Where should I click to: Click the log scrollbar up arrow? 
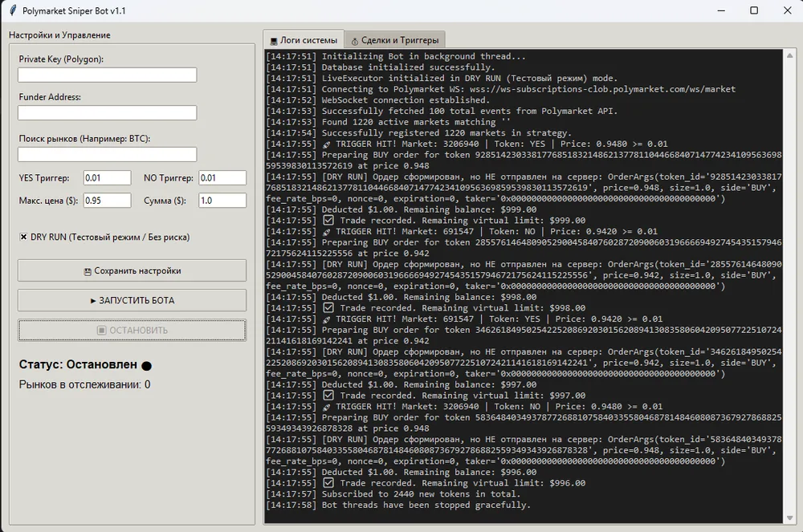click(789, 55)
